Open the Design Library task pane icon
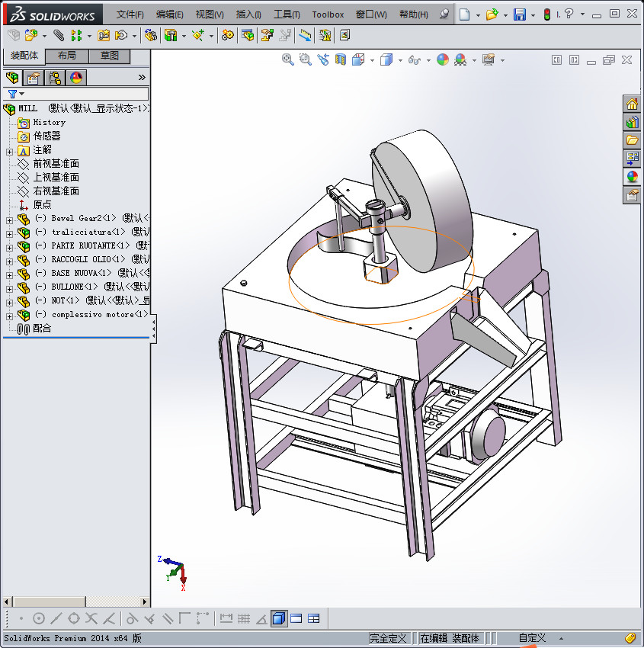The image size is (644, 648). pos(632,122)
